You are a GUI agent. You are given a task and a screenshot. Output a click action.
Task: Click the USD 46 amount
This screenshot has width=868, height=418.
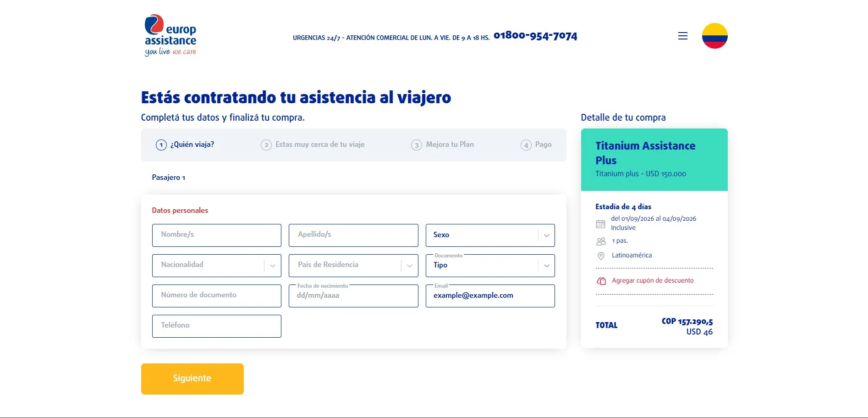[x=699, y=332]
